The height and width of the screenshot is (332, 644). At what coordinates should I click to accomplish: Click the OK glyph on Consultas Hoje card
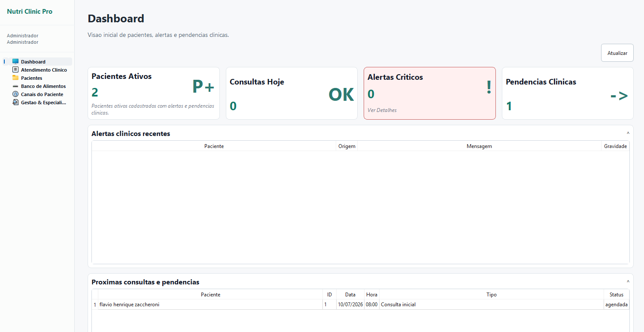coord(341,95)
